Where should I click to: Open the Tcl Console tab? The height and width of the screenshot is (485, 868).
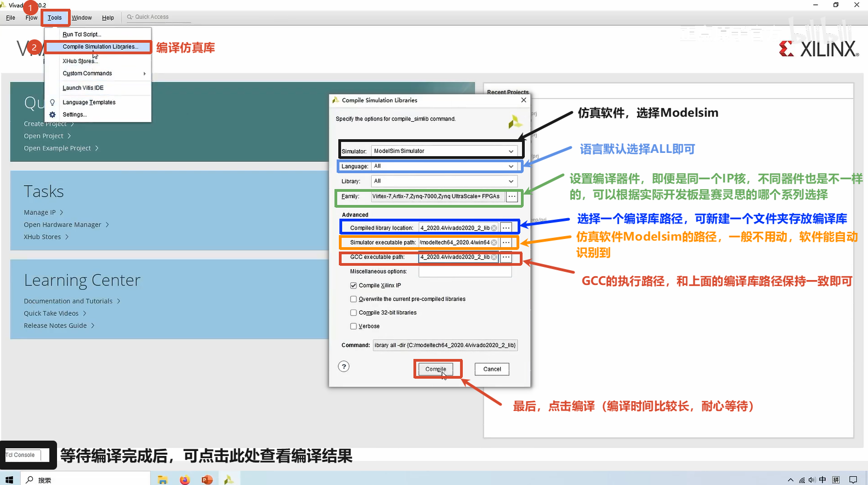(x=20, y=455)
